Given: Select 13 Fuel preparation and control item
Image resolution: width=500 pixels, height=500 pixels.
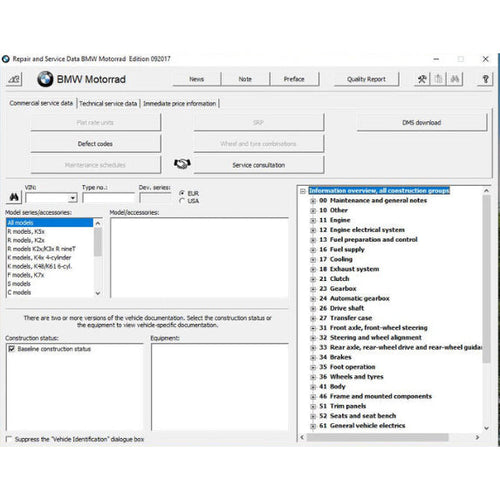Looking at the screenshot, I should [368, 240].
